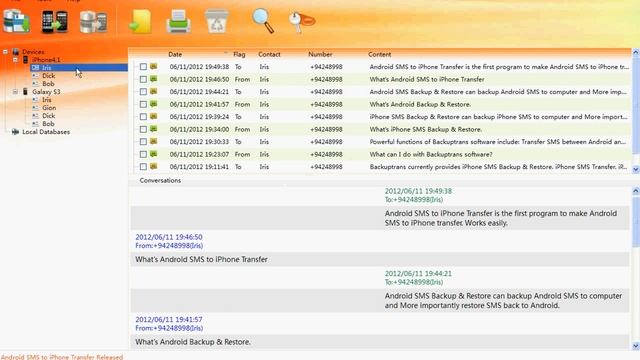Click the message list scrollbar thumb
This screenshot has width=640, height=360.
click(x=636, y=106)
